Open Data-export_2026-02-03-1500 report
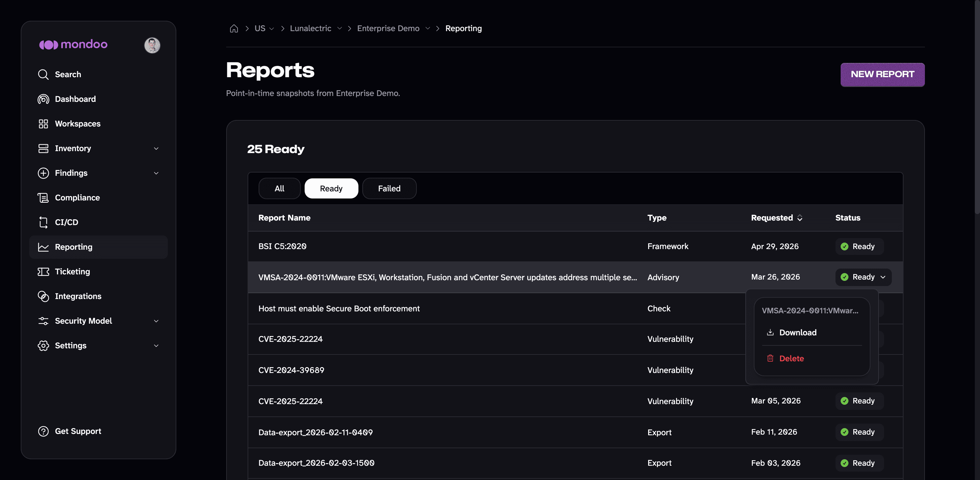980x480 pixels. (x=316, y=463)
